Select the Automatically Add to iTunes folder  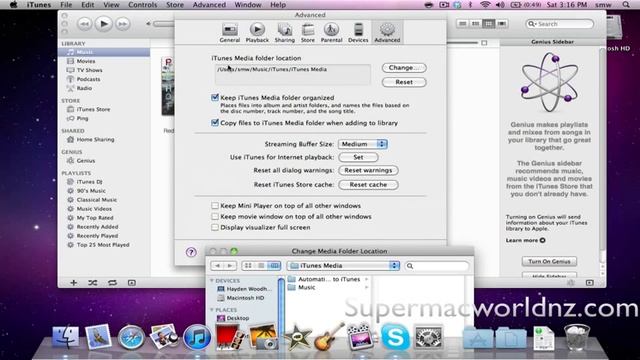[328, 279]
